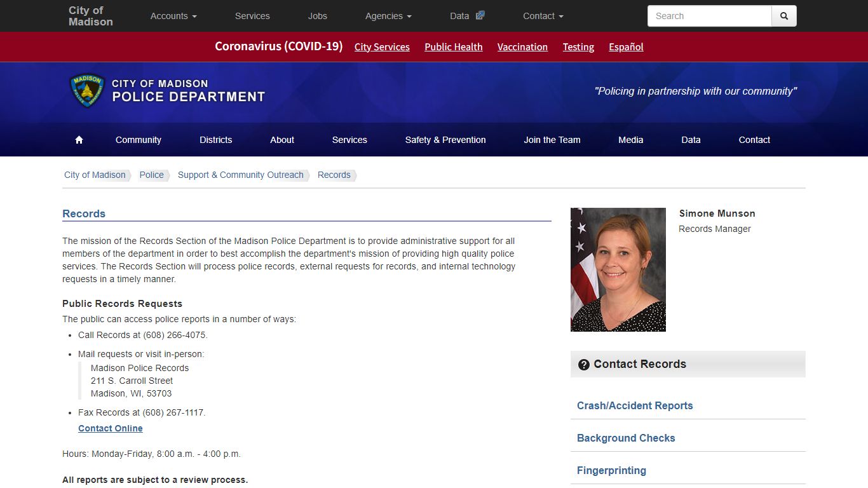Click the address line 211 S. Carroll Street
The image size is (868, 488).
132,381
